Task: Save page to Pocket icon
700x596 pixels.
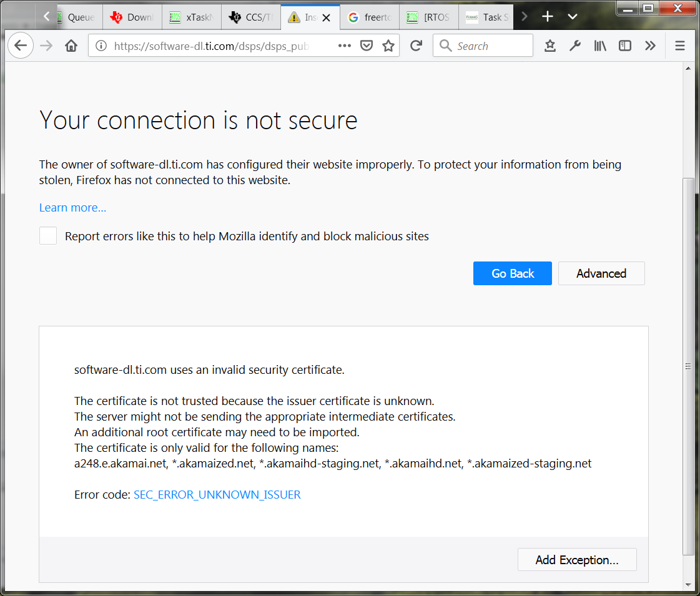Action: [367, 46]
